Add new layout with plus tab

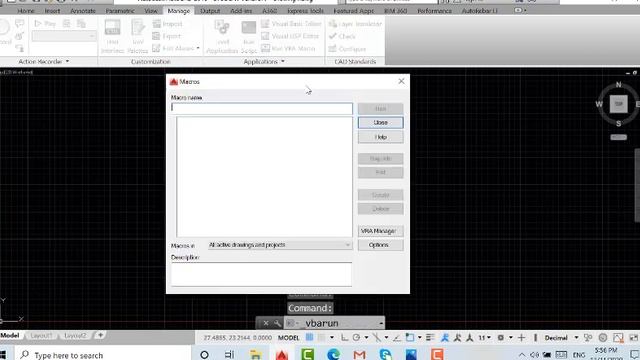click(x=100, y=335)
